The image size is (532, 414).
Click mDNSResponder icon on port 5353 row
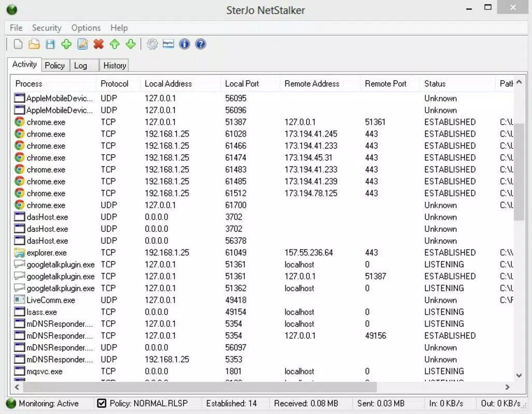19,359
